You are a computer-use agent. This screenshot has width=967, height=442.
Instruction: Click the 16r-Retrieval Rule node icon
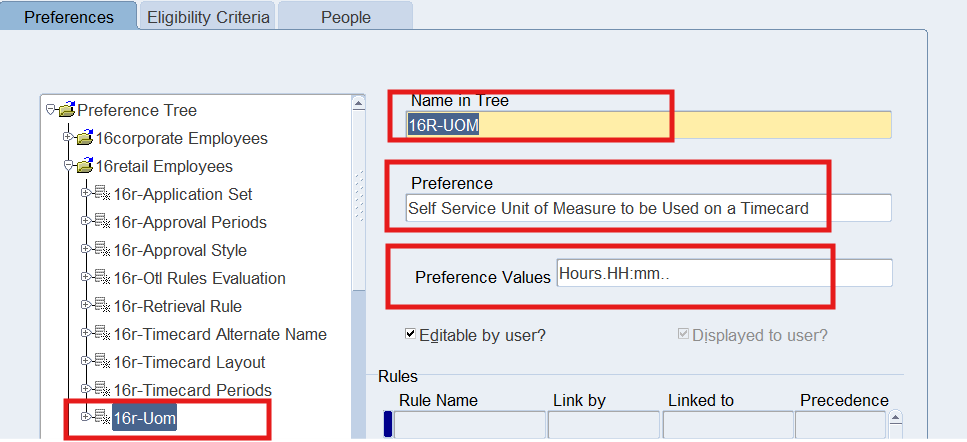click(102, 306)
